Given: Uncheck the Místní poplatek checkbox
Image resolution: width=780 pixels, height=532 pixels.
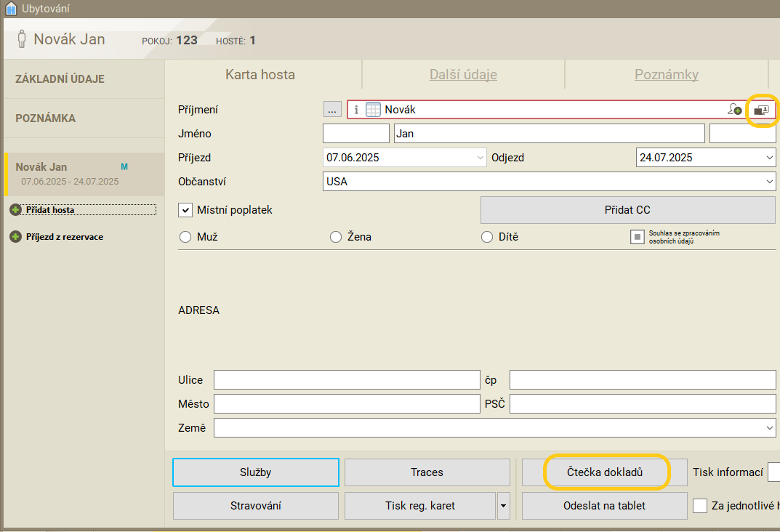Looking at the screenshot, I should coord(185,210).
